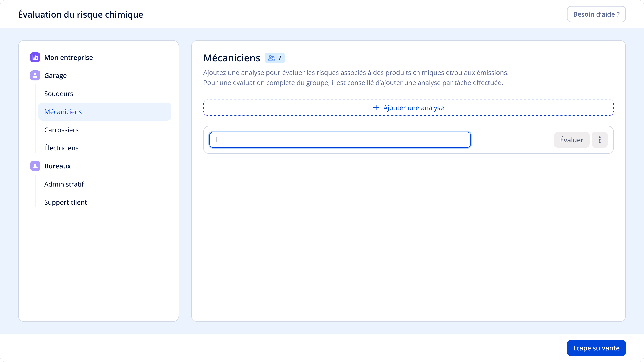Click the Etape suivante button
644x362 pixels.
(x=596, y=348)
